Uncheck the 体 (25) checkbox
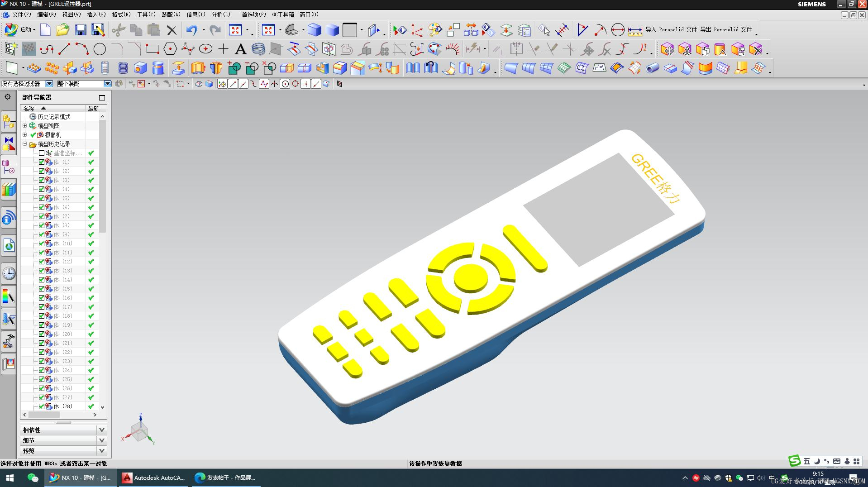 pos(42,379)
